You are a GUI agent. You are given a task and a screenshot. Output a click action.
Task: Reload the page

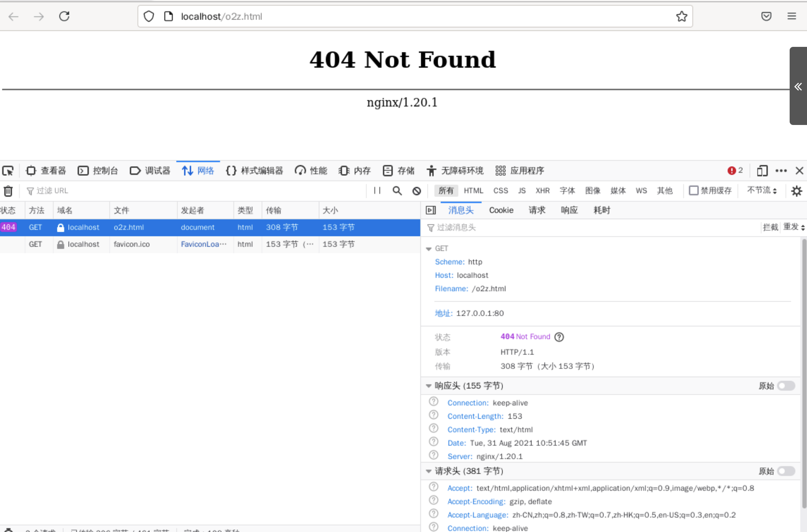(64, 16)
